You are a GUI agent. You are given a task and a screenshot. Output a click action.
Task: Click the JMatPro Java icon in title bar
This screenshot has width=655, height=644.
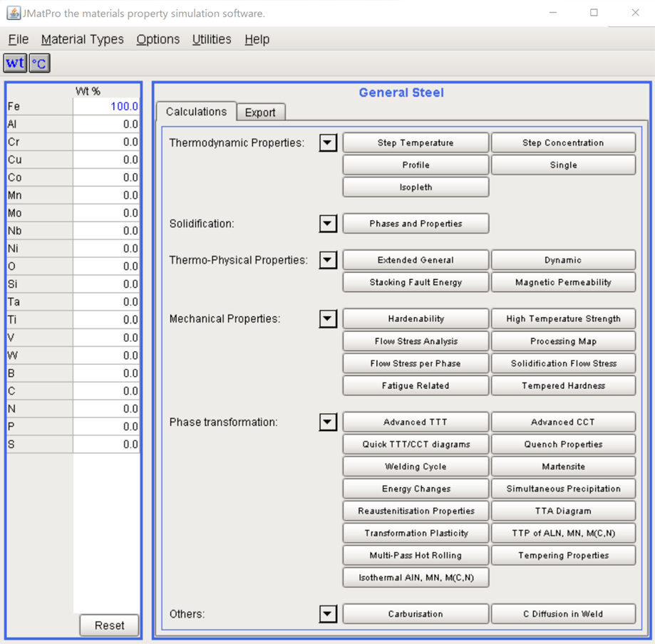[x=14, y=13]
